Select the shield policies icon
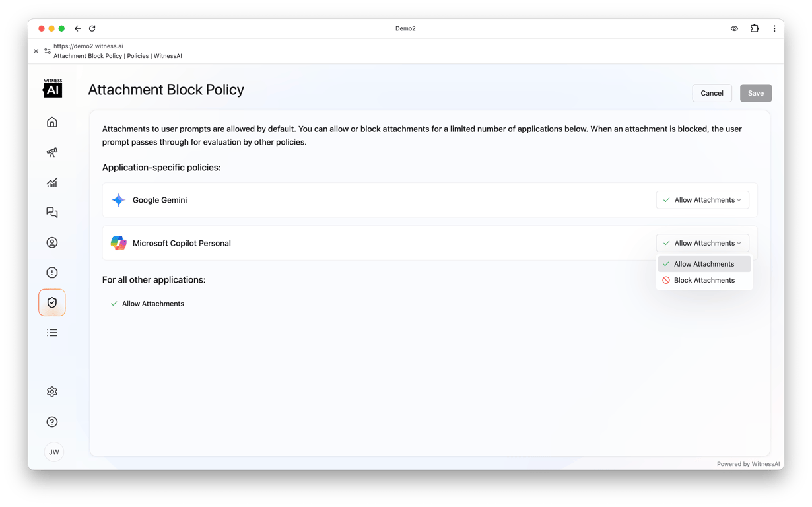The width and height of the screenshot is (812, 507). tap(52, 302)
